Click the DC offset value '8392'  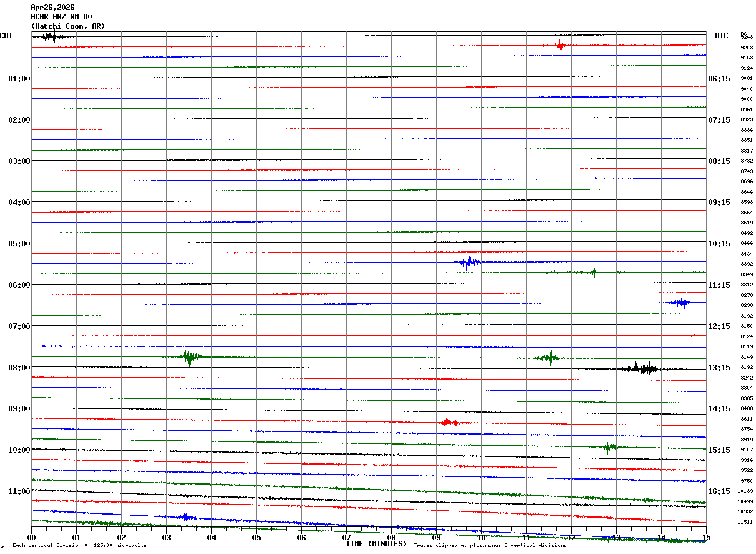point(747,264)
